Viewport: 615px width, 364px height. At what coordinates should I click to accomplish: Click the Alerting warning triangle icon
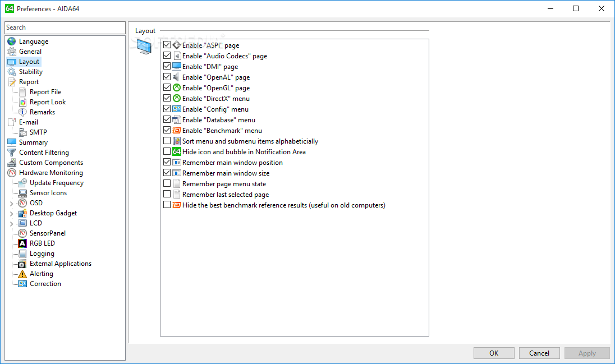[23, 274]
